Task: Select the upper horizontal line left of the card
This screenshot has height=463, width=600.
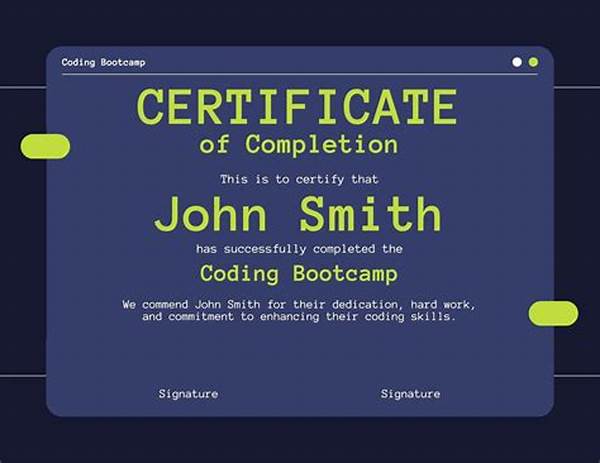Action: point(22,87)
